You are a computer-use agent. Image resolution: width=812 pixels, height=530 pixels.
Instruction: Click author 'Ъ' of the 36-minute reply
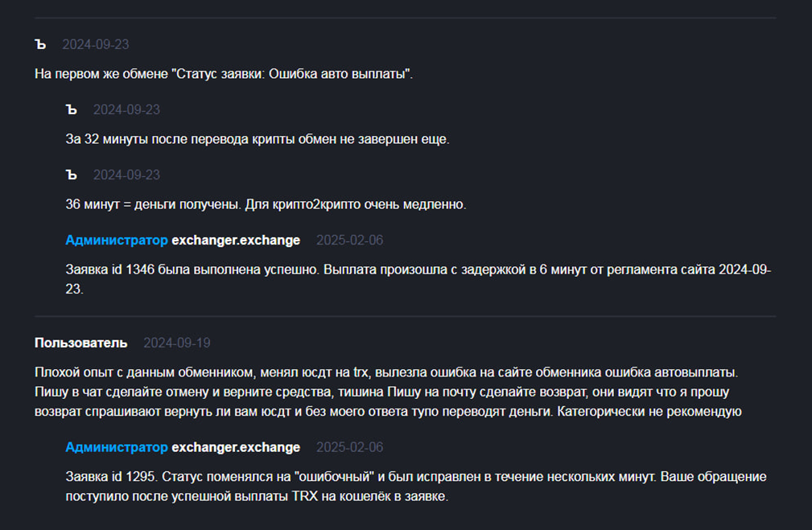point(72,175)
